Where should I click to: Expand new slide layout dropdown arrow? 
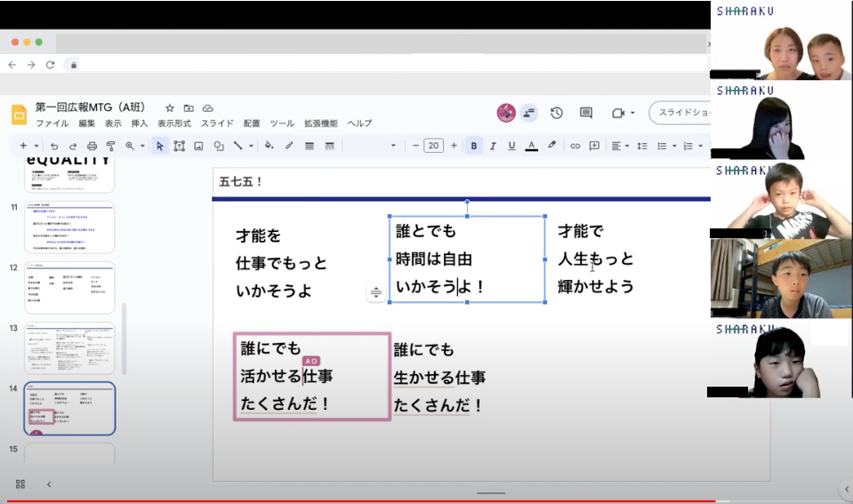[x=36, y=146]
